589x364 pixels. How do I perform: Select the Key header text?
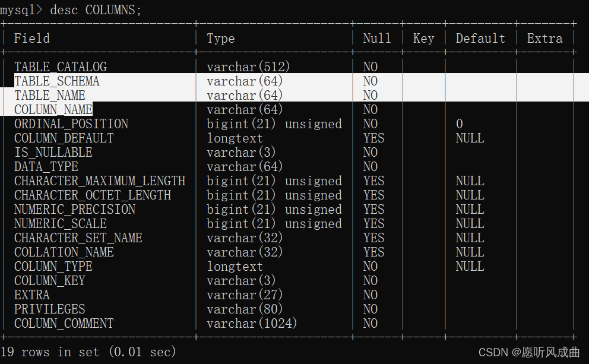click(x=424, y=39)
